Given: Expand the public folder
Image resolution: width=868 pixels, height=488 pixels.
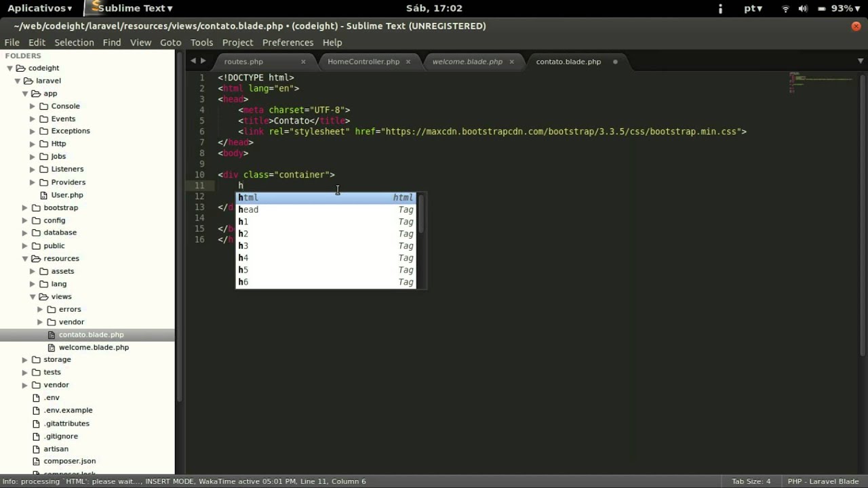Looking at the screenshot, I should (25, 245).
